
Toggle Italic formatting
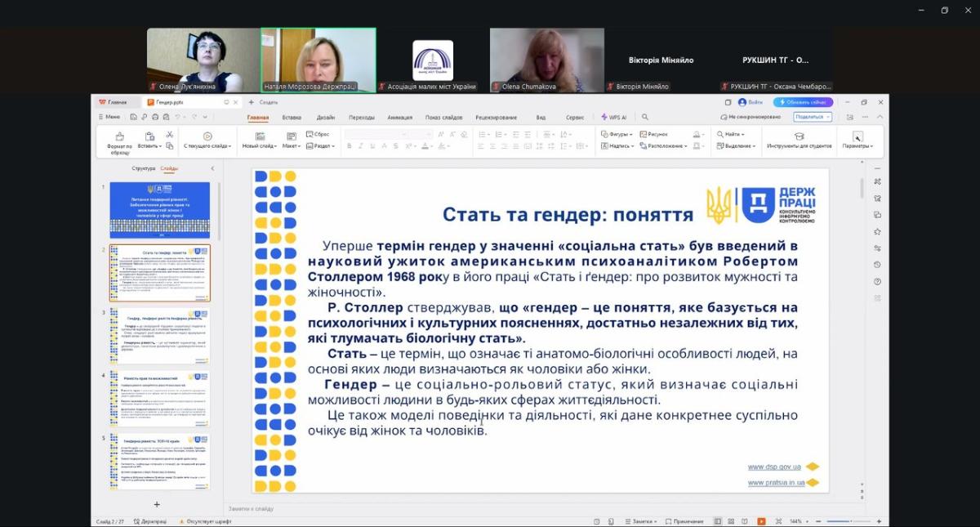pyautogui.click(x=360, y=146)
